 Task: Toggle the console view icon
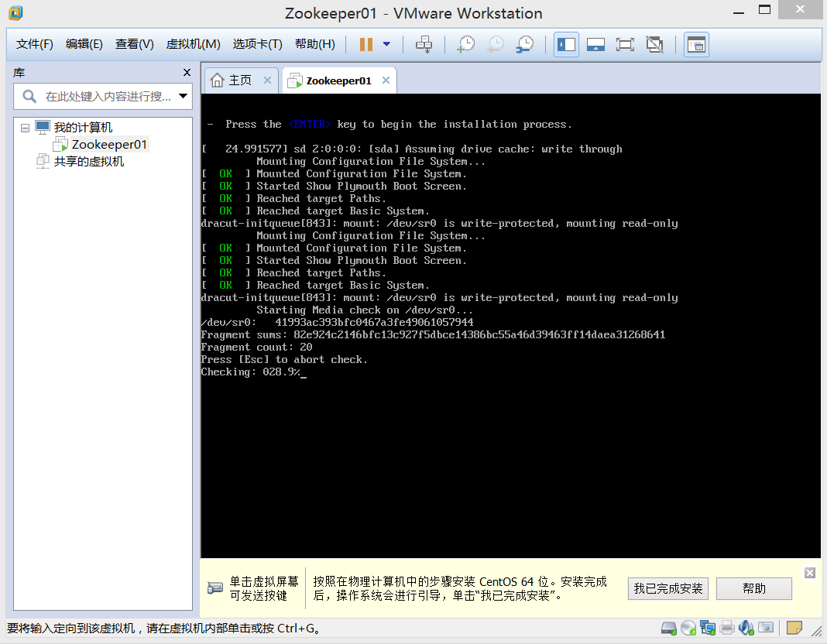(x=696, y=44)
